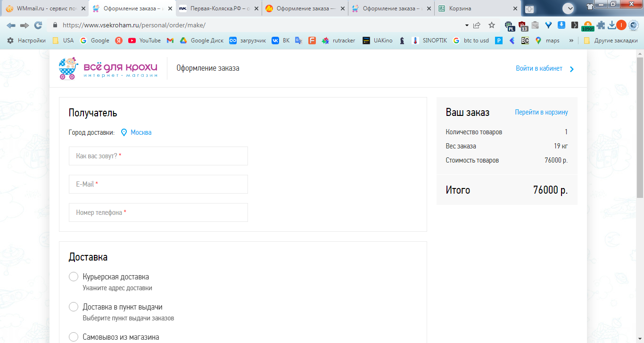Image resolution: width=644 pixels, height=343 pixels.
Task: Open the Google maps bookmark
Action: (x=547, y=41)
